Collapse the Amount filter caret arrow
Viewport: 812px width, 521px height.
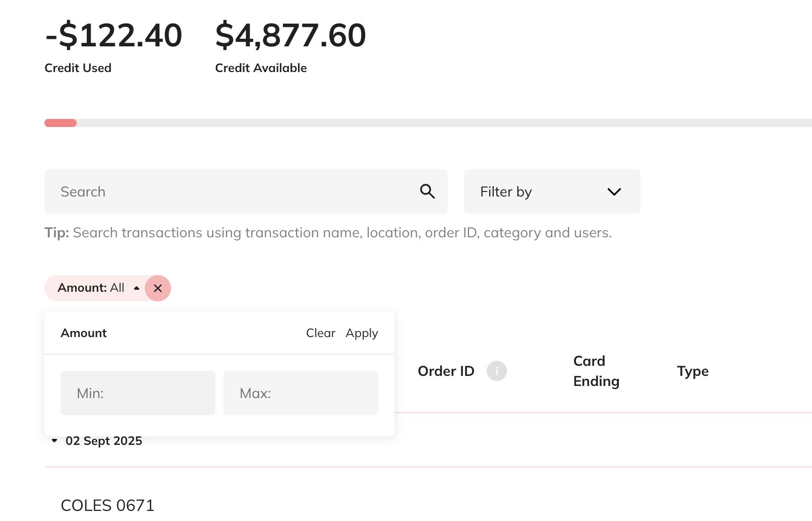pos(137,288)
